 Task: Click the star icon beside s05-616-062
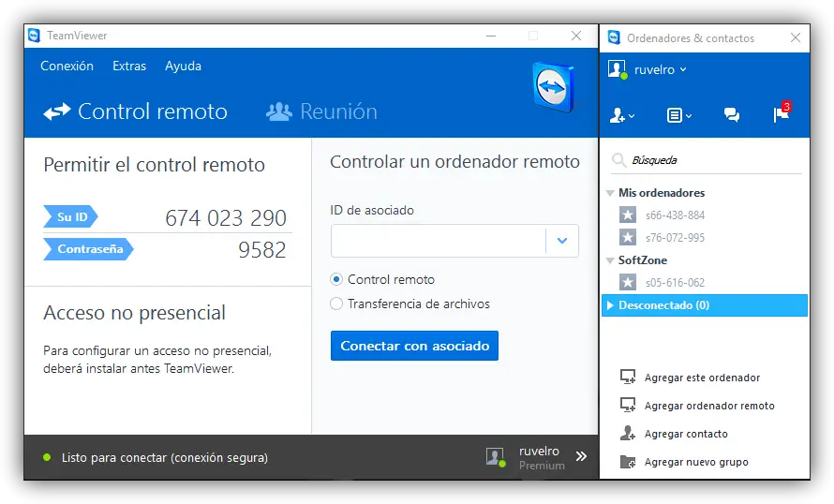(x=628, y=282)
